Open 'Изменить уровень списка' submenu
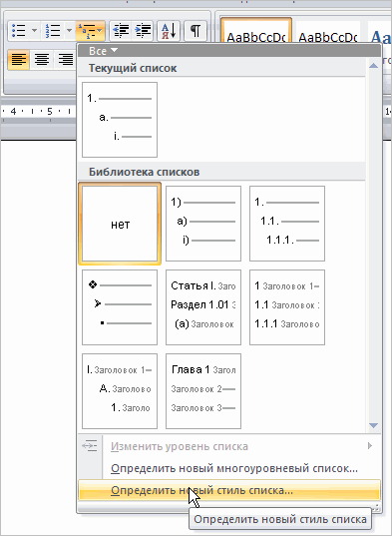 point(228,446)
